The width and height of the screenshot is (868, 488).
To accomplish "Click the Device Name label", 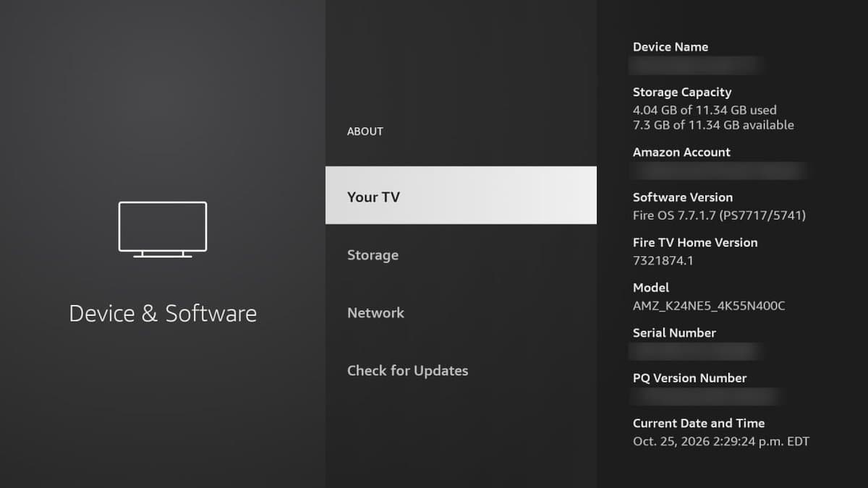I will click(671, 47).
